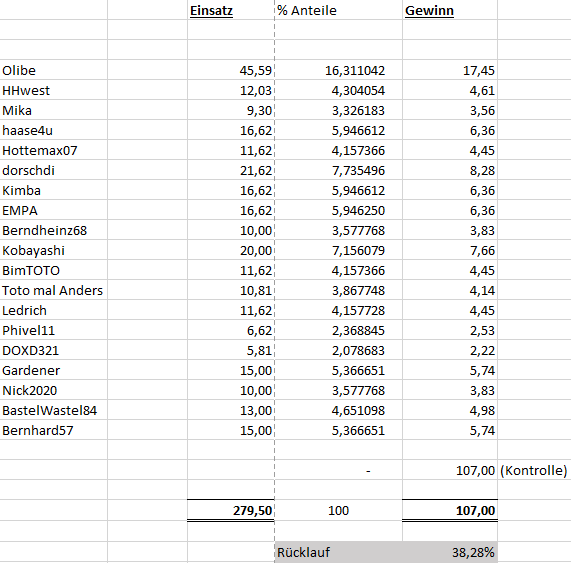Select the Rücklauf label cell

coord(338,552)
